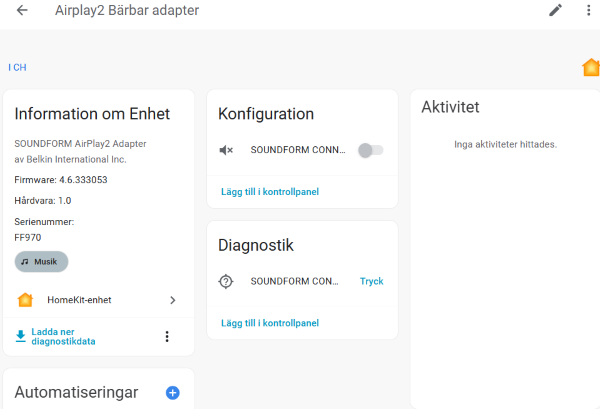This screenshot has width=600, height=409.
Task: Edit device name with pencil icon
Action: pos(556,11)
